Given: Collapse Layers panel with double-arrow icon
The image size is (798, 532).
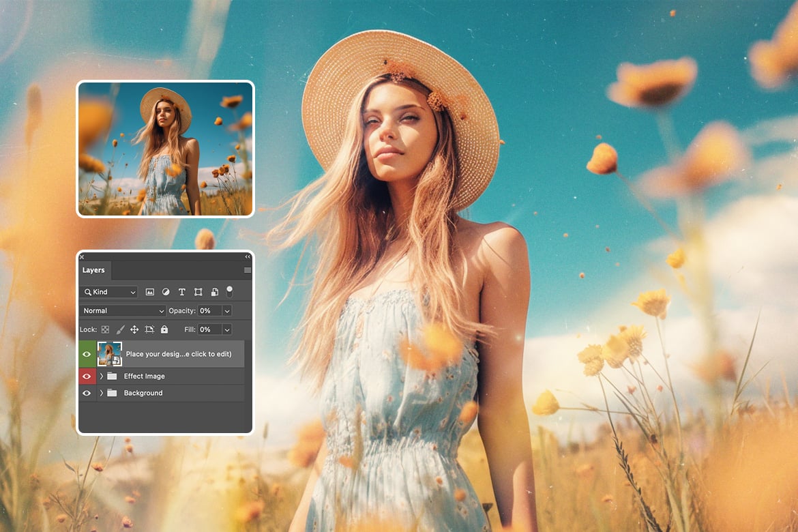Looking at the screenshot, I should click(x=248, y=257).
